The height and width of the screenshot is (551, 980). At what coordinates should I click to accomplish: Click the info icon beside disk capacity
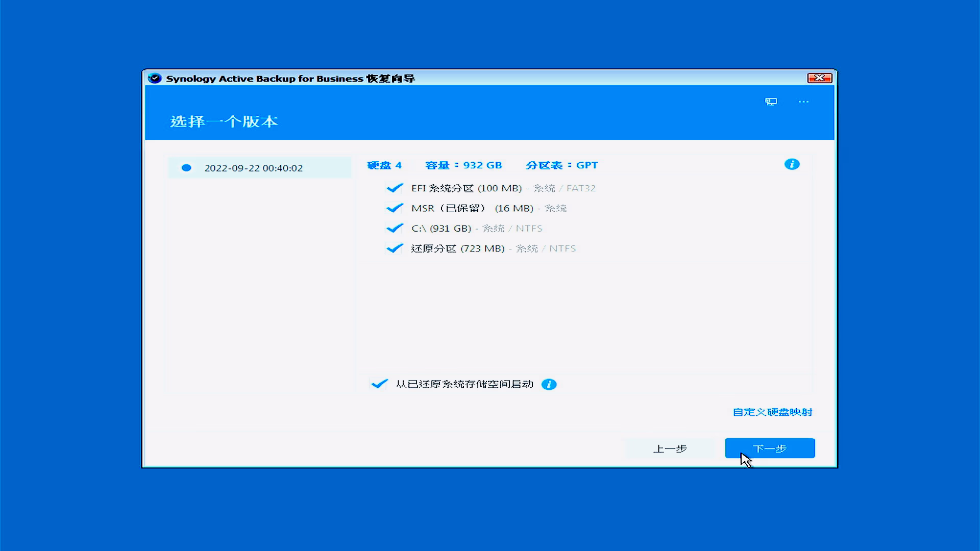point(792,164)
